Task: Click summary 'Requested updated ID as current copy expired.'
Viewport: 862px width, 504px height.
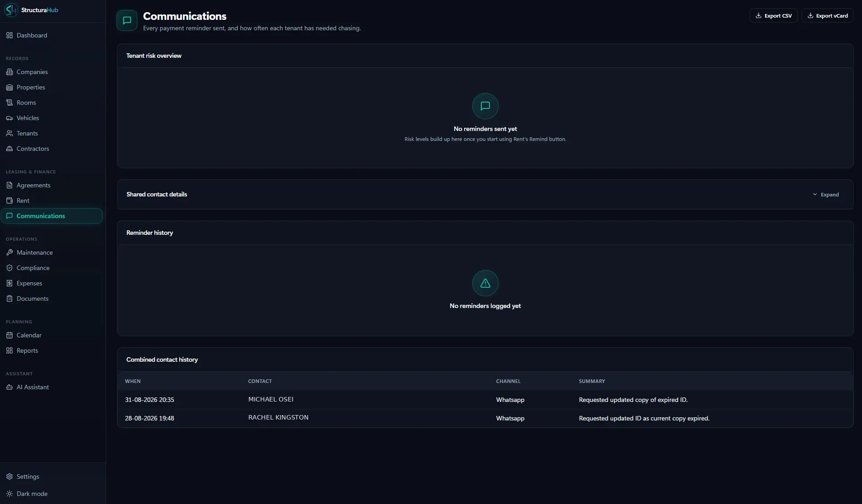Action: pos(644,418)
